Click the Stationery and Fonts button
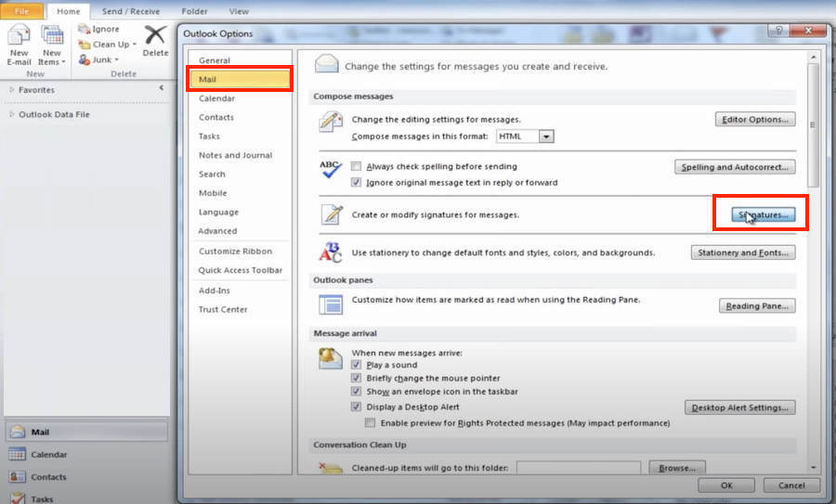 point(743,252)
